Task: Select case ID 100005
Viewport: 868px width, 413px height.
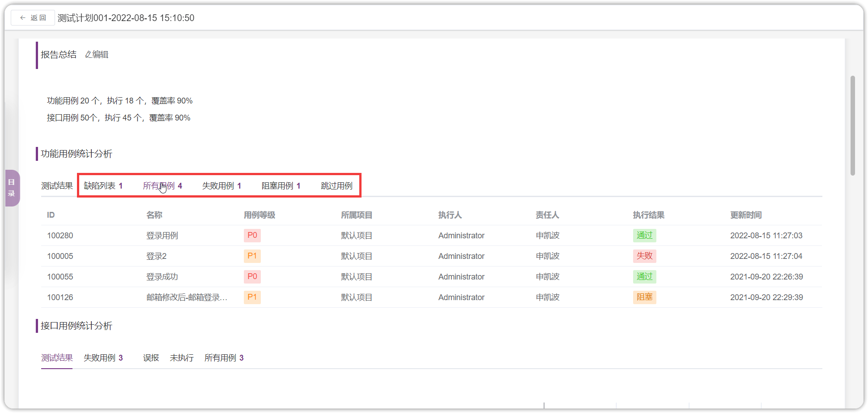Action: 60,256
